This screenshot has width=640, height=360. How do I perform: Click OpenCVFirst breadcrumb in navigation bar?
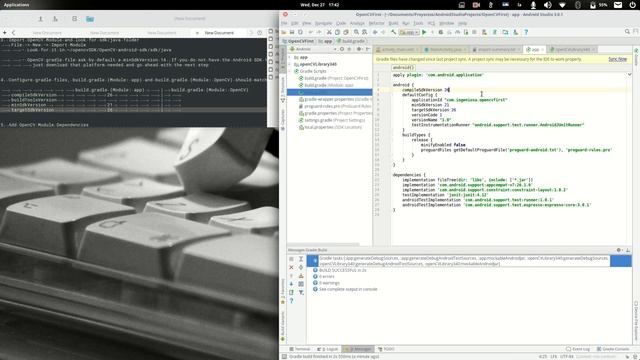298,41
